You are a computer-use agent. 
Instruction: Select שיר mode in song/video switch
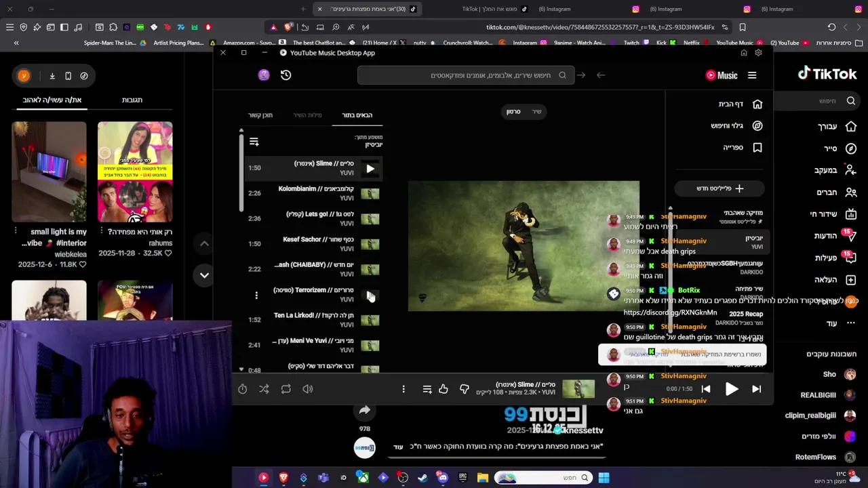click(x=536, y=111)
